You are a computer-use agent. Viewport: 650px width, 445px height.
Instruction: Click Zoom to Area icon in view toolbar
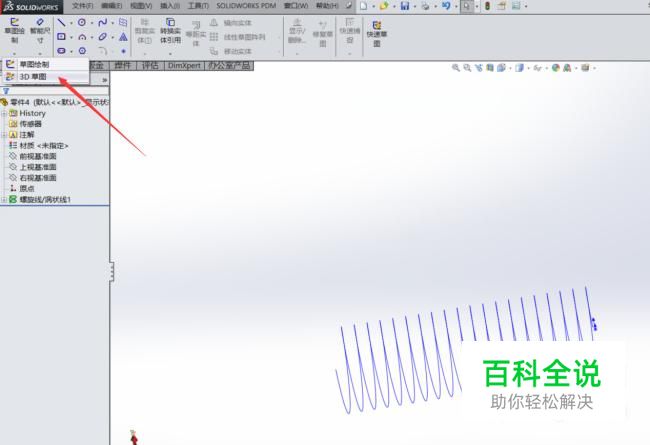[x=467, y=68]
